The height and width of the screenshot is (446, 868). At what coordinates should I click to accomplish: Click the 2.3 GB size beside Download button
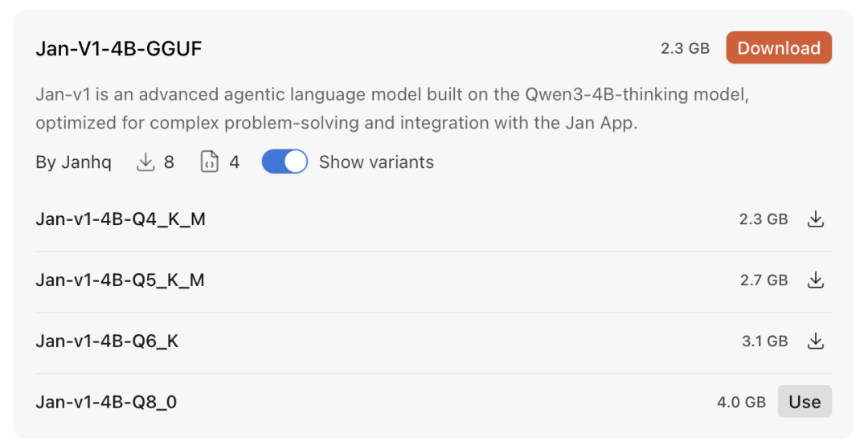click(x=685, y=49)
